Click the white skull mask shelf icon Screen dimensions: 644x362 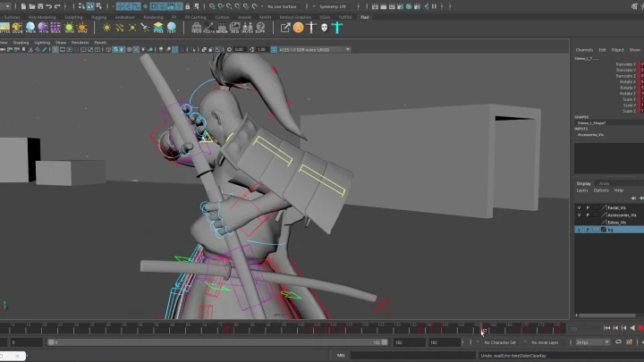point(325,28)
